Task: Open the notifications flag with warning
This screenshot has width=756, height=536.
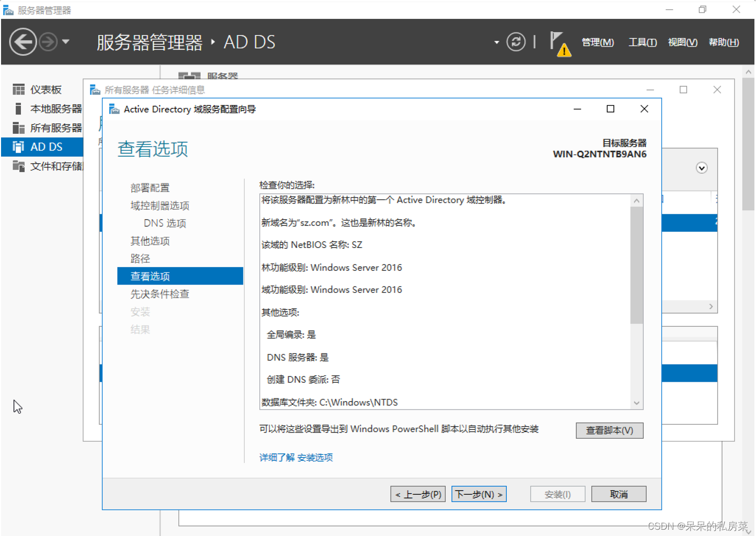Action: pos(560,43)
